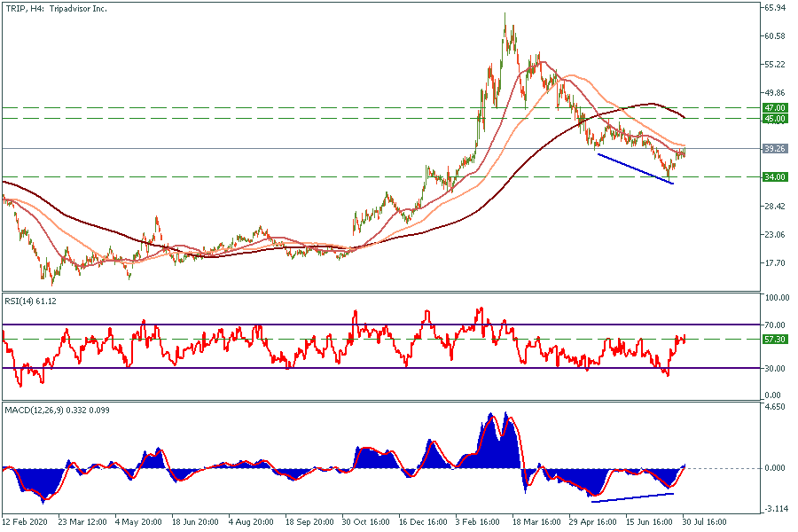Click the 12 Feb 2020 date label
The height and width of the screenshot is (532, 798).
(27, 523)
